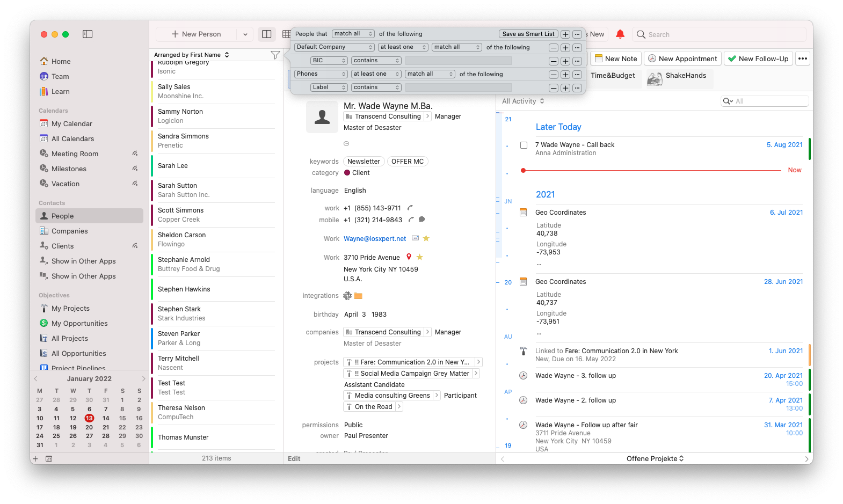Send message via mobile chat bubble icon
Image resolution: width=843 pixels, height=504 pixels.
[422, 220]
